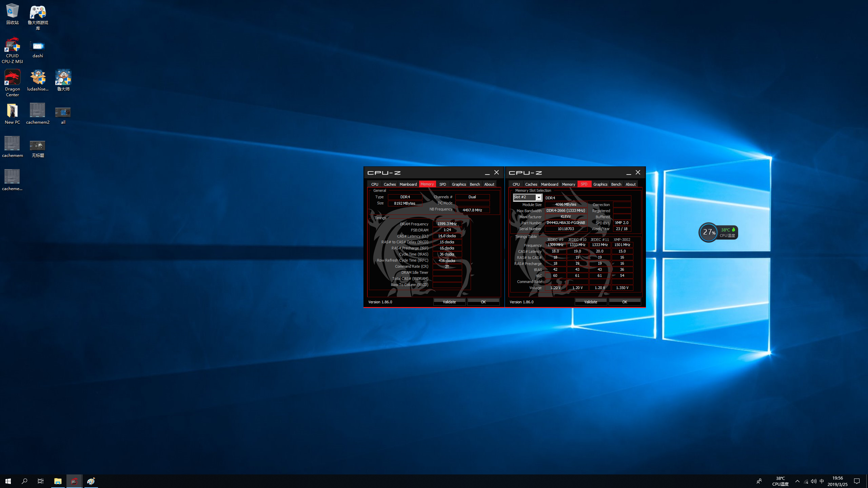Click the 27% CPU usage floating widget
868x488 pixels.
click(709, 232)
